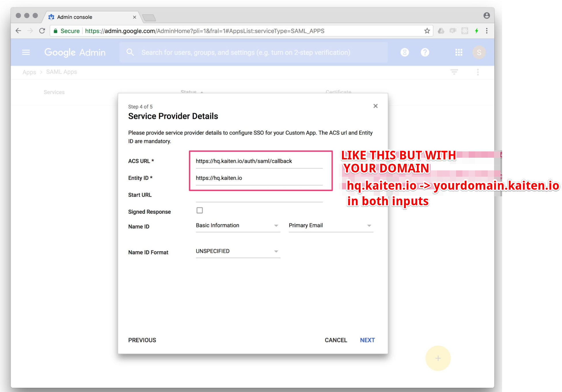Image resolution: width=562 pixels, height=392 pixels.
Task: Open the Google apps grid launcher
Action: (x=459, y=52)
